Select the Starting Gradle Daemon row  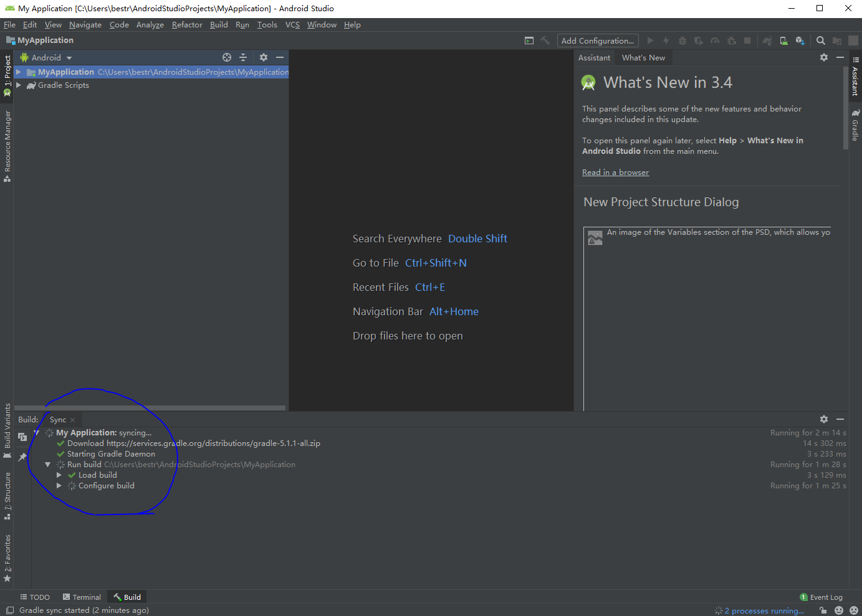[x=439, y=454]
